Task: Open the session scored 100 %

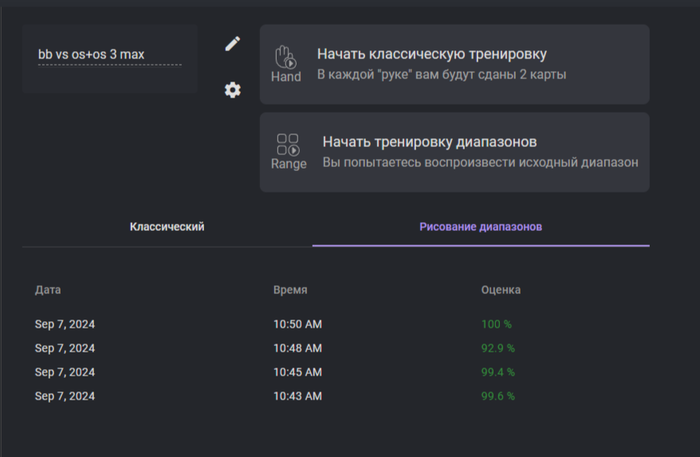Action: coord(496,324)
